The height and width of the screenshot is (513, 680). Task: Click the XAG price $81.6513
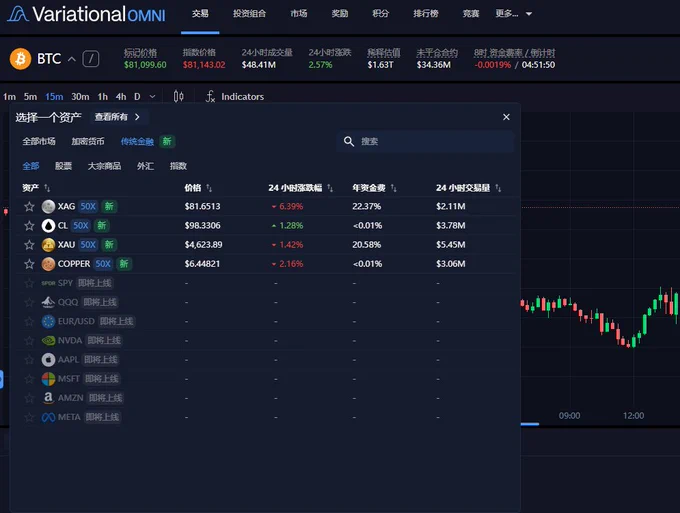tap(203, 206)
